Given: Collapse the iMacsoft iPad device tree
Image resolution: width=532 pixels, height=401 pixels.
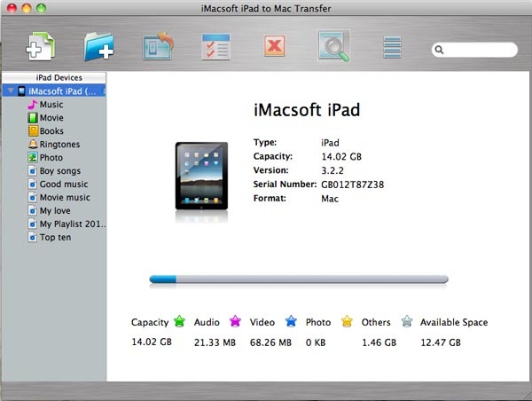Looking at the screenshot, I should (x=11, y=90).
